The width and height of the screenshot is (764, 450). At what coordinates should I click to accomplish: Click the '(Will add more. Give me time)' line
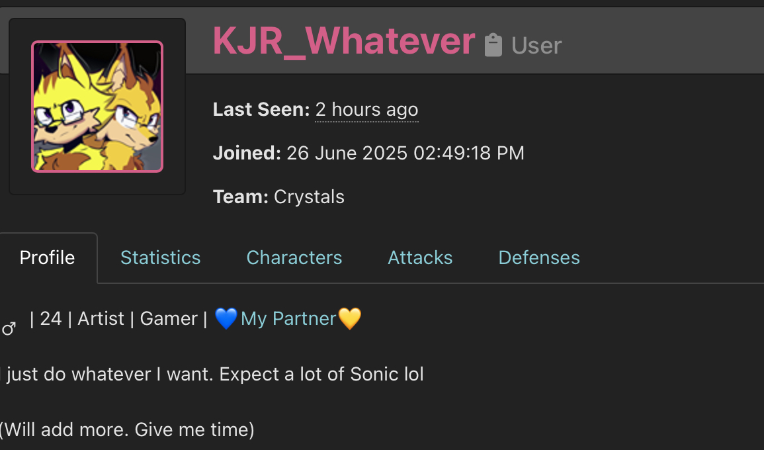pyautogui.click(x=127, y=430)
